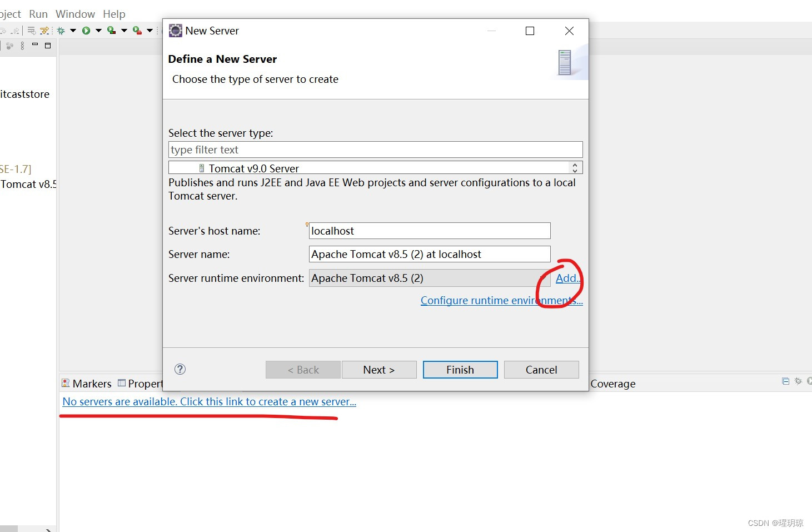Open the Run dropdown arrow
This screenshot has width=812, height=532.
(98, 31)
